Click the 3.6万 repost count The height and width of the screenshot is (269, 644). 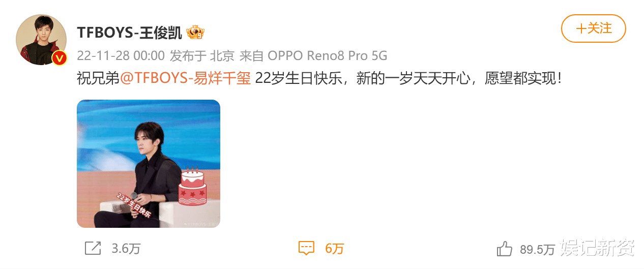[126, 249]
